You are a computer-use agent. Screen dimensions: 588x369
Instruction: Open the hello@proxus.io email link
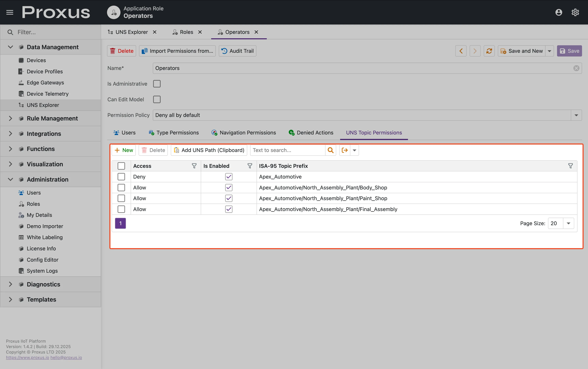(x=66, y=357)
